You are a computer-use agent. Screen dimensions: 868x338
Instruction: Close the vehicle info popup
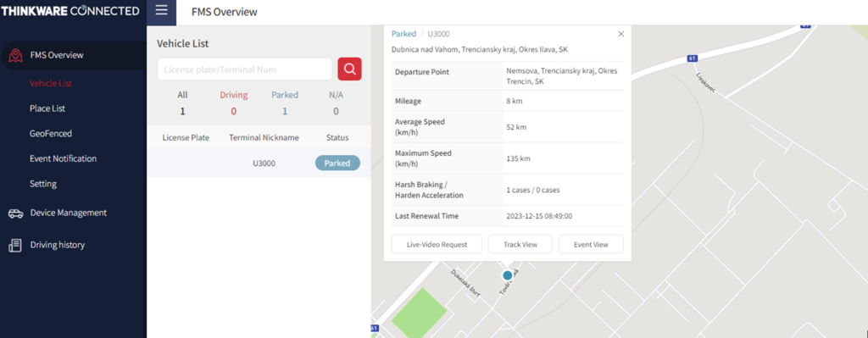pyautogui.click(x=620, y=34)
